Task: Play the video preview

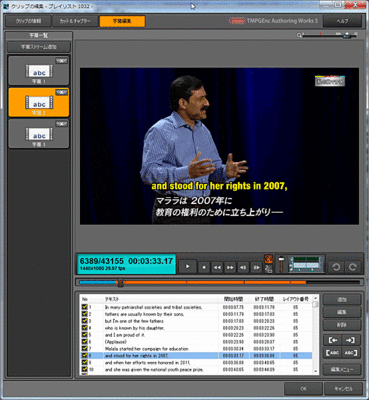Action: [x=187, y=267]
